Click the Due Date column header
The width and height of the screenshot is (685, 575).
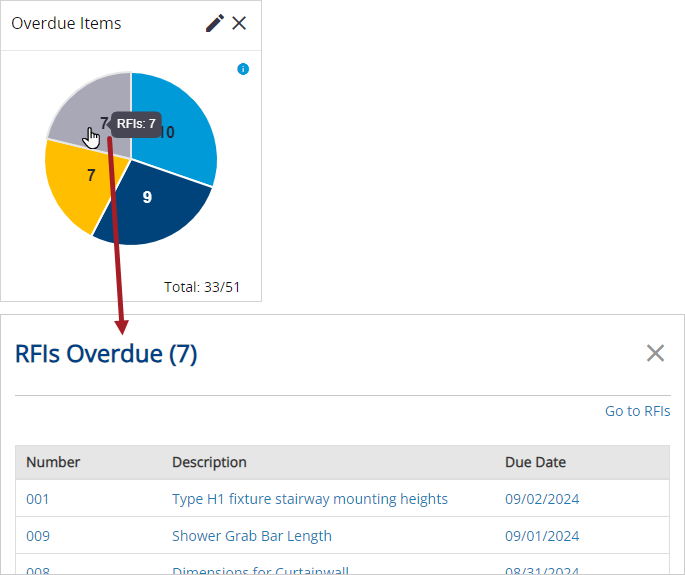(x=536, y=462)
